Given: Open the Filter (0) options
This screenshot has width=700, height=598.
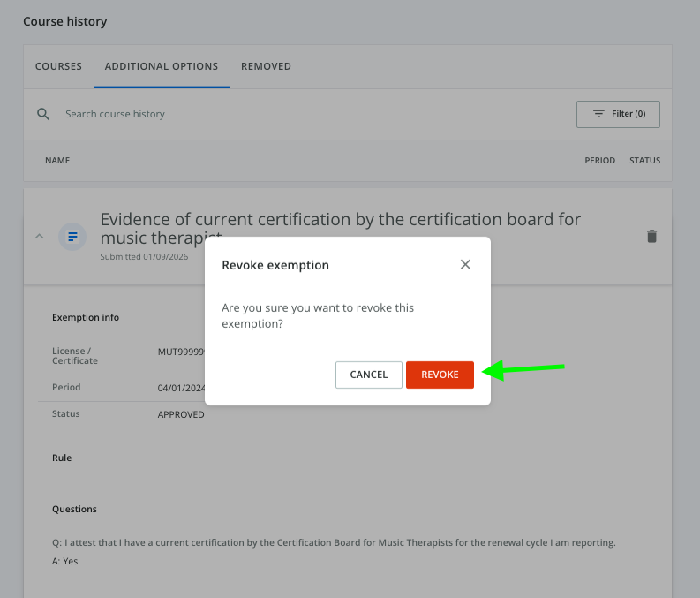Looking at the screenshot, I should pyautogui.click(x=618, y=114).
